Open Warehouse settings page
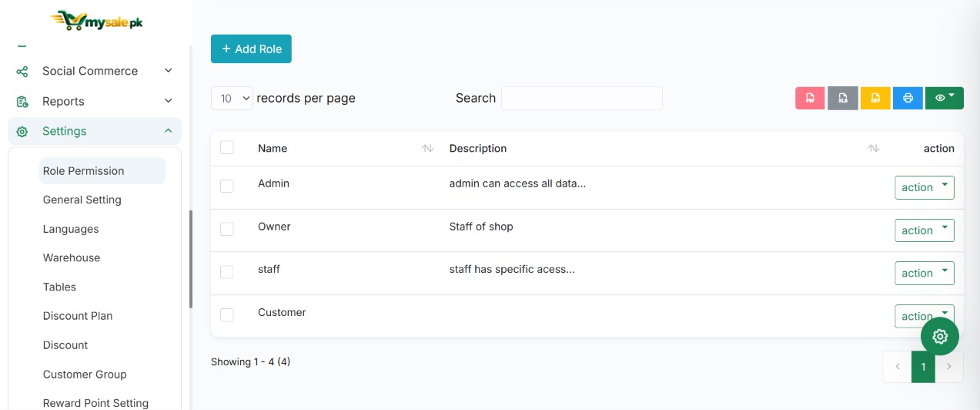 click(x=72, y=257)
